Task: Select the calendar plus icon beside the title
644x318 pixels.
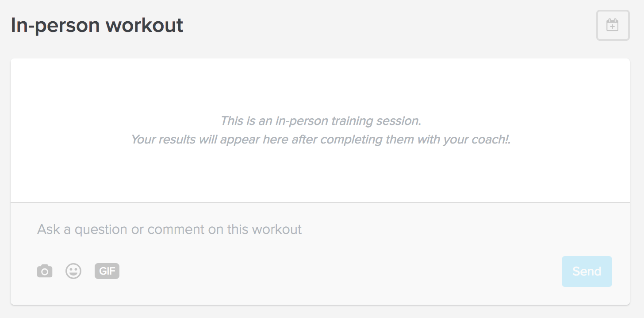Action: (x=613, y=25)
